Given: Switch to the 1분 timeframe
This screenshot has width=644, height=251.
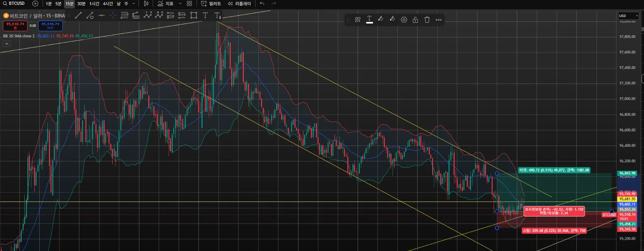Looking at the screenshot, I should tap(49, 4).
